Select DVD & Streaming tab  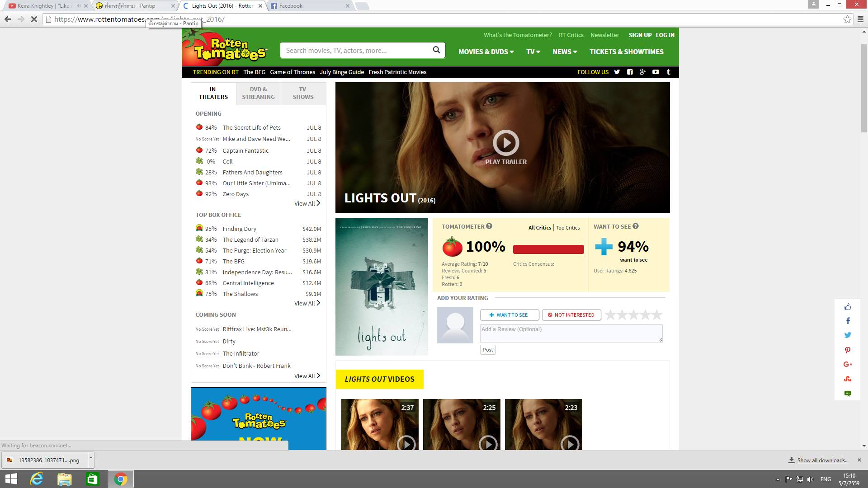[258, 93]
